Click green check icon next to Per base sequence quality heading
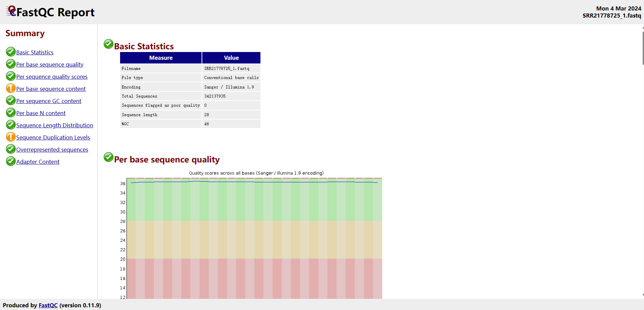644x310 pixels. pos(109,157)
